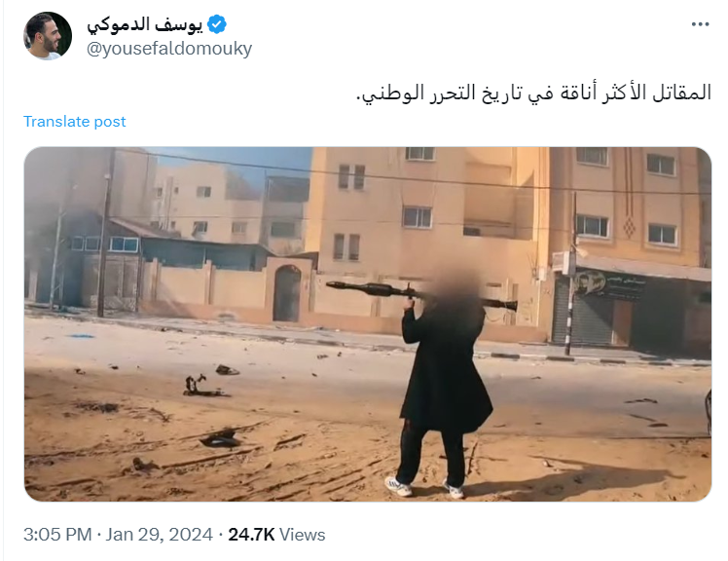Viewport: 728px width, 561px height.
Task: Click the rocket launcher in the photo
Action: [421, 295]
